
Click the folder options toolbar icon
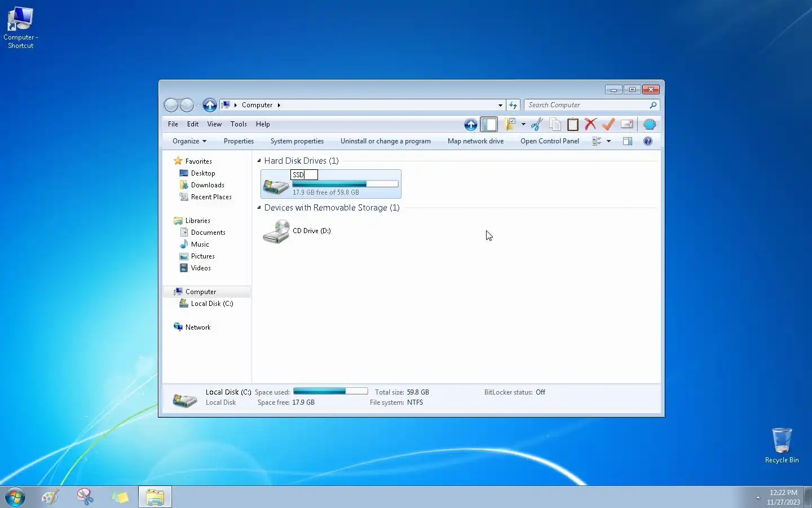point(510,124)
